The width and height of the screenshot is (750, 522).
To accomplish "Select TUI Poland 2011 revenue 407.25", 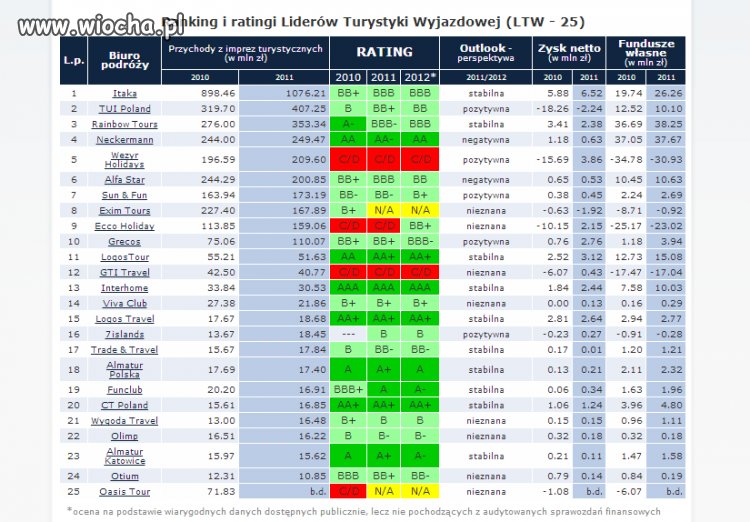I will tap(309, 109).
